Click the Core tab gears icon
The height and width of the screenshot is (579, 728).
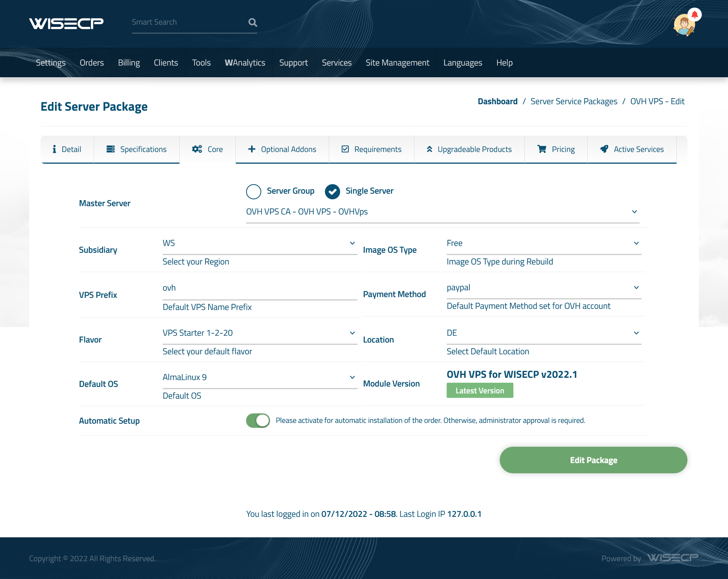197,149
